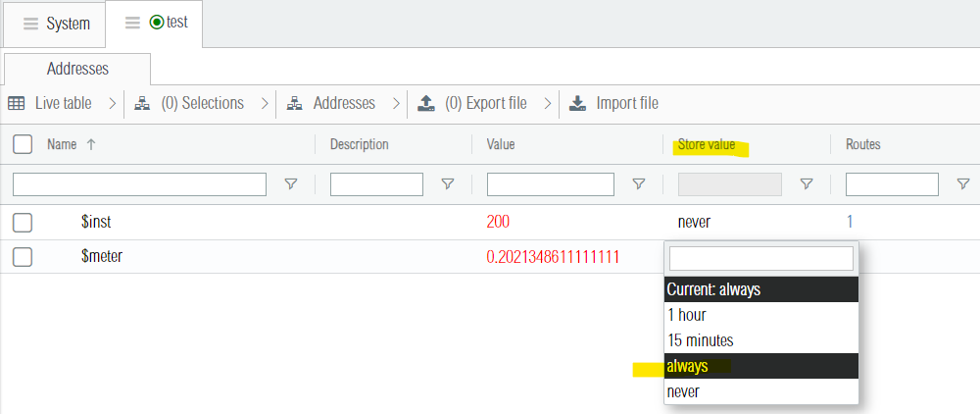Screen dimensions: 980x414
Task: Open the Routes link value 1 for $inst
Action: pyautogui.click(x=851, y=223)
